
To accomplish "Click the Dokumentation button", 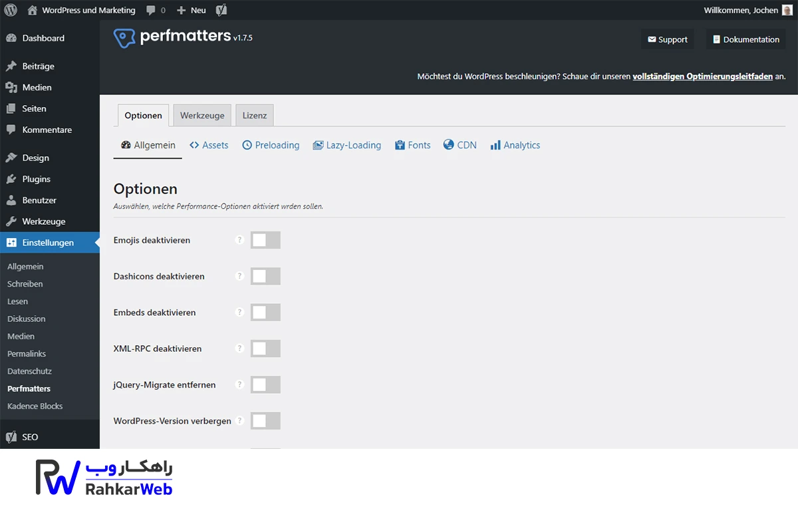I will click(x=745, y=39).
